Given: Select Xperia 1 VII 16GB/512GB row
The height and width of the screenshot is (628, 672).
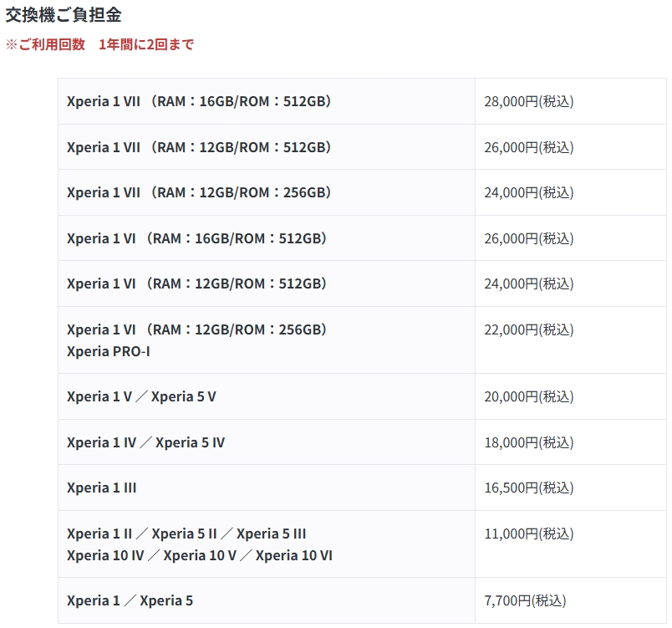Looking at the screenshot, I should (362, 101).
